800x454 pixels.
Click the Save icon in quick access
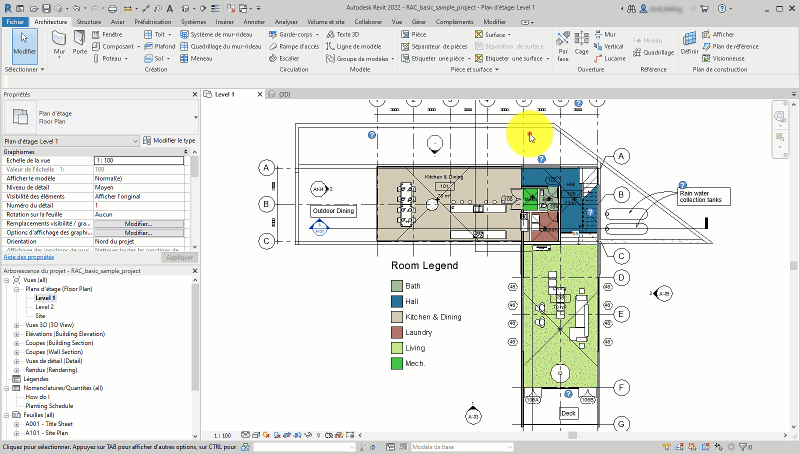pyautogui.click(x=46, y=8)
